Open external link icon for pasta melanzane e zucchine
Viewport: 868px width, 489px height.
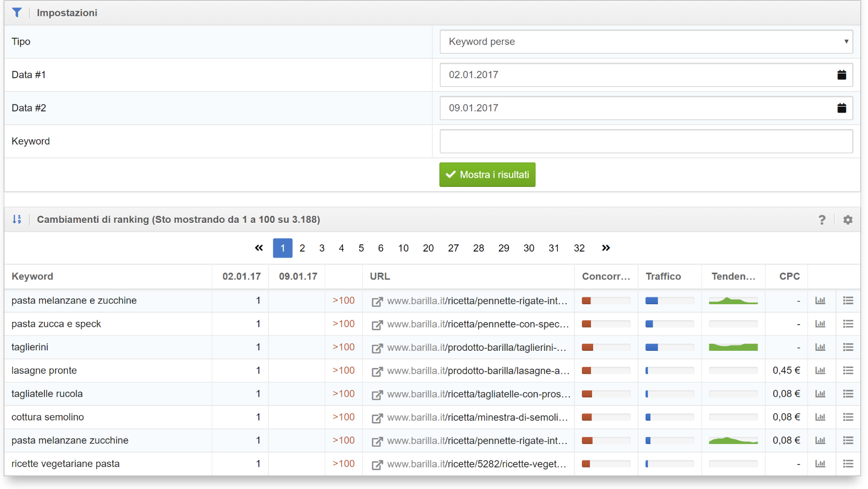point(377,302)
